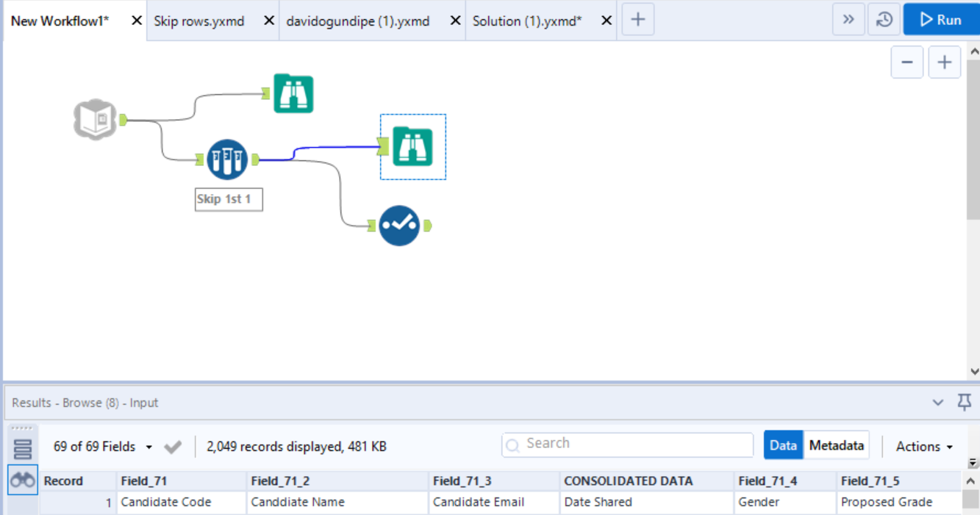Collapse the Results pane via its chevron
Viewport: 980px width, 515px height.
click(x=938, y=402)
